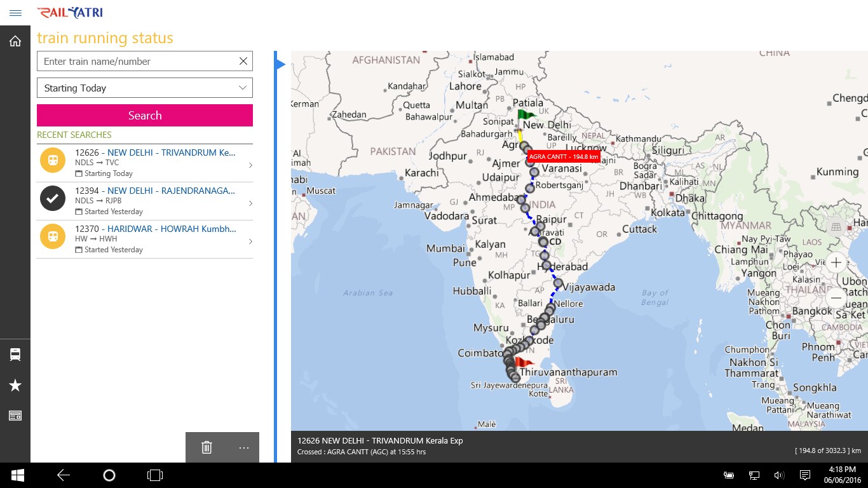Click 'Starting Today' text under 12626
The width and height of the screenshot is (868, 488).
[x=109, y=173]
